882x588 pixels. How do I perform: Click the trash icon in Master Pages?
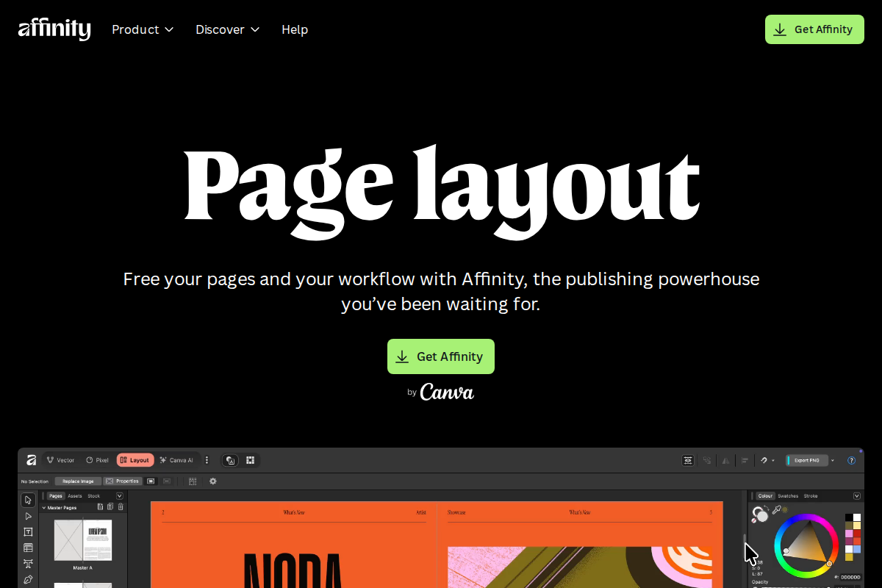[121, 507]
